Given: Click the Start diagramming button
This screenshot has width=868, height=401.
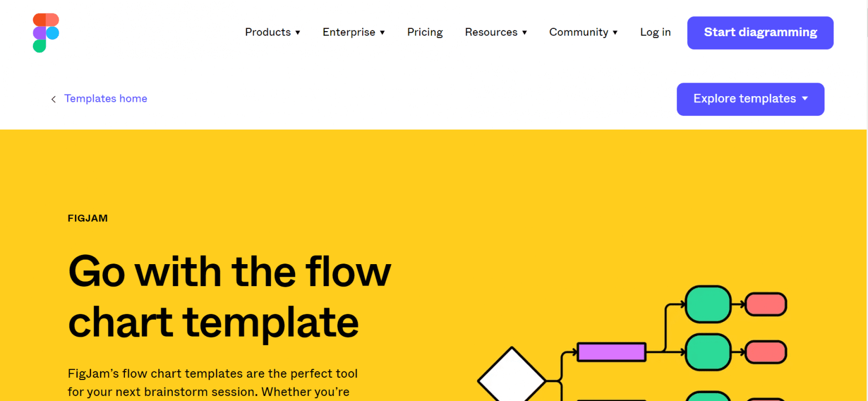Looking at the screenshot, I should tap(760, 32).
